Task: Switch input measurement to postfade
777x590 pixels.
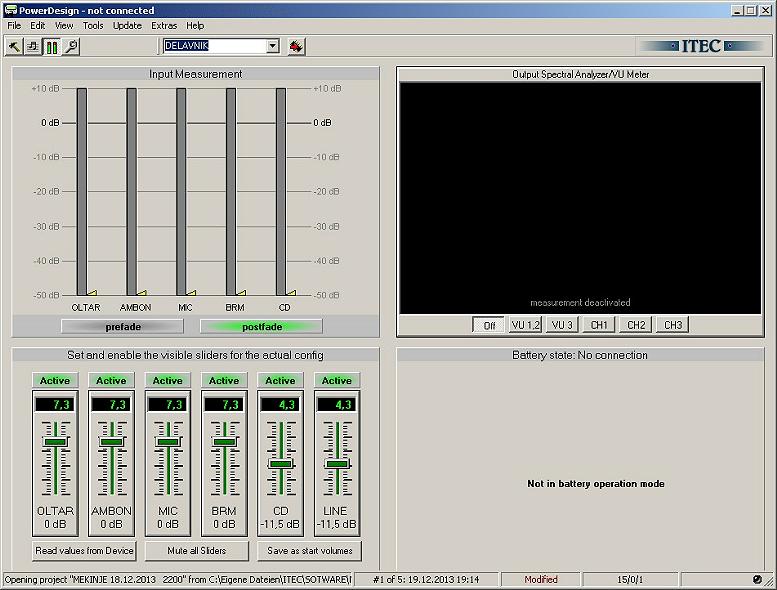Action: pos(262,326)
